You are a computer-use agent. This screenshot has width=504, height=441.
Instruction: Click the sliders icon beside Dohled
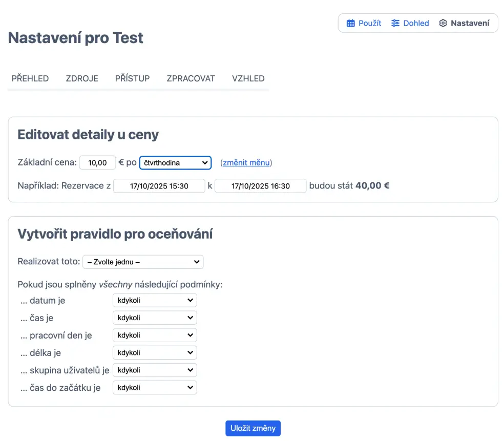click(395, 23)
